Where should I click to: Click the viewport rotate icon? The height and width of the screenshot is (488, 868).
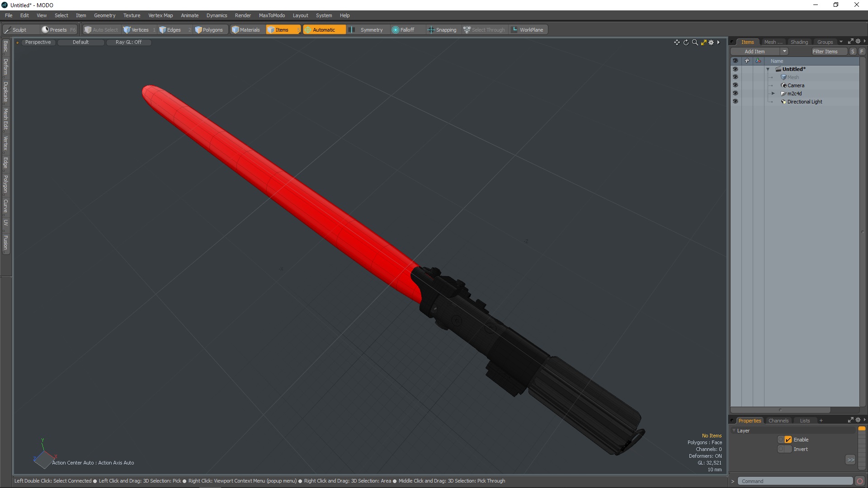(686, 42)
